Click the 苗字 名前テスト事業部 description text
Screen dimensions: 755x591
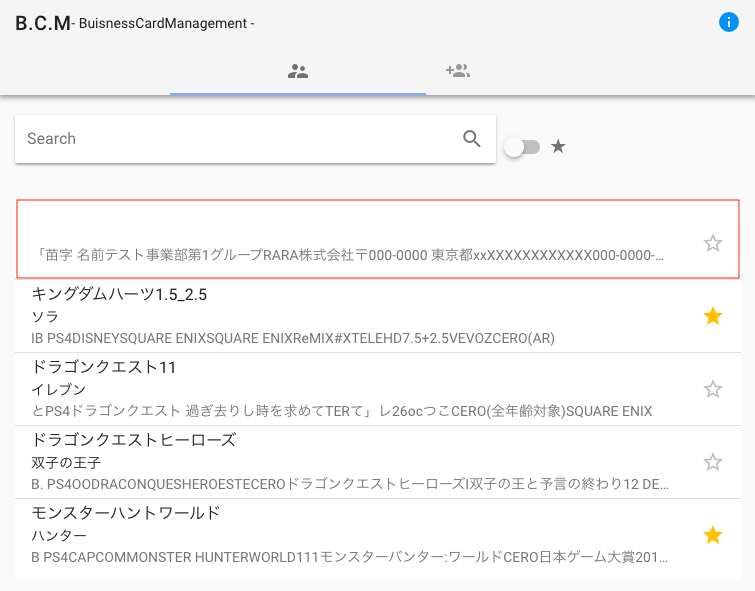pyautogui.click(x=351, y=255)
